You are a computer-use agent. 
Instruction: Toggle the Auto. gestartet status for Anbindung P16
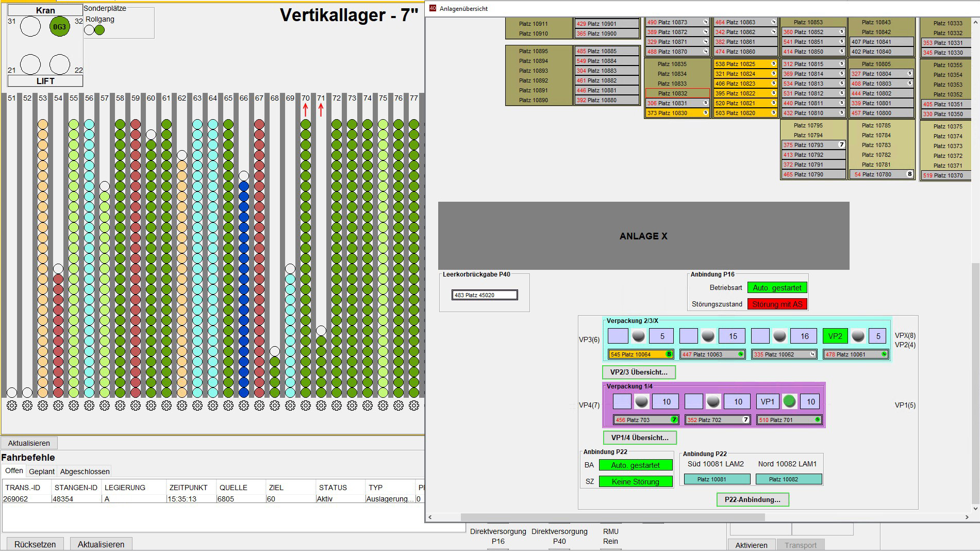[x=777, y=287]
